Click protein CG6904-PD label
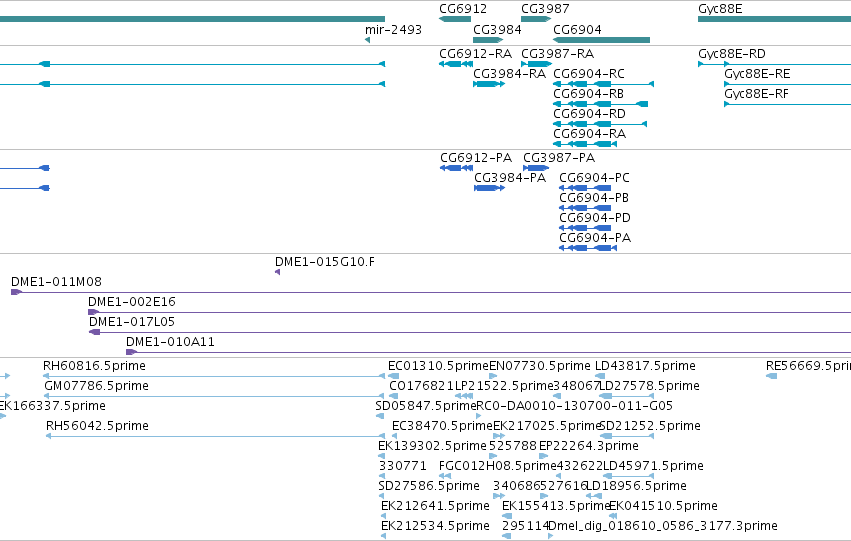Viewport: 851px width, 541px height. (x=595, y=218)
